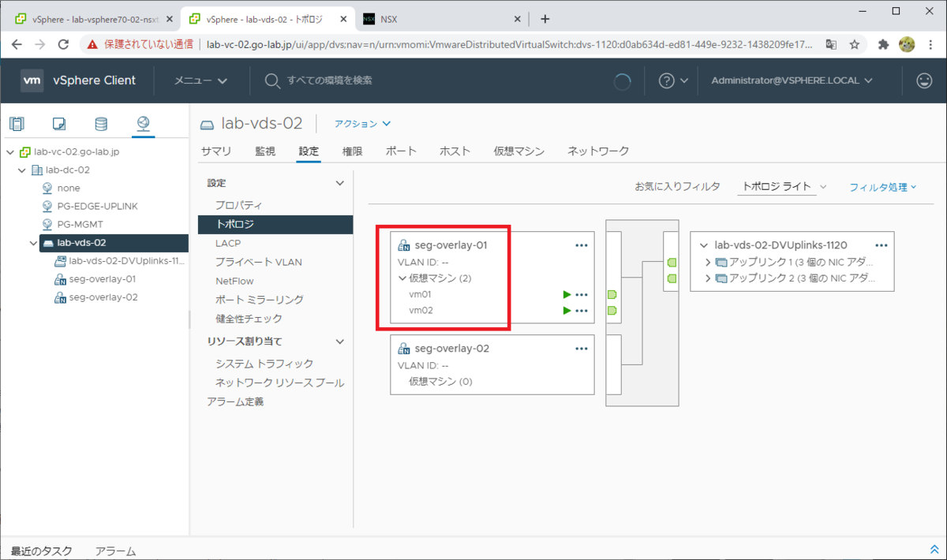Click the smiley feedback icon
This screenshot has height=560, width=947.
[923, 80]
